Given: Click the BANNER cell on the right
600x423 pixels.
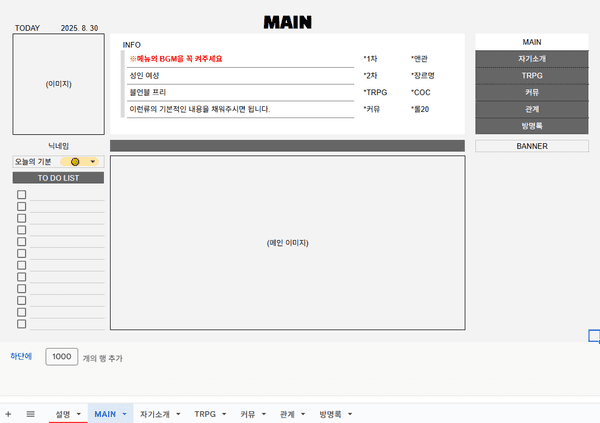Looking at the screenshot, I should (531, 145).
